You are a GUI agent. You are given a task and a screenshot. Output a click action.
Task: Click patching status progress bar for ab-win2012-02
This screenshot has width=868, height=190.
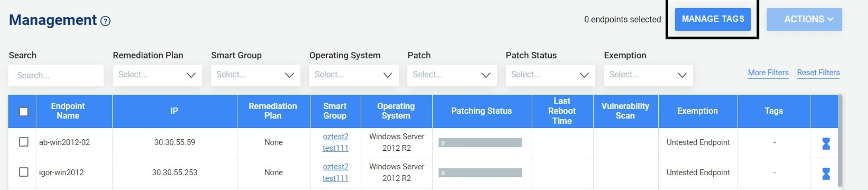tap(480, 143)
